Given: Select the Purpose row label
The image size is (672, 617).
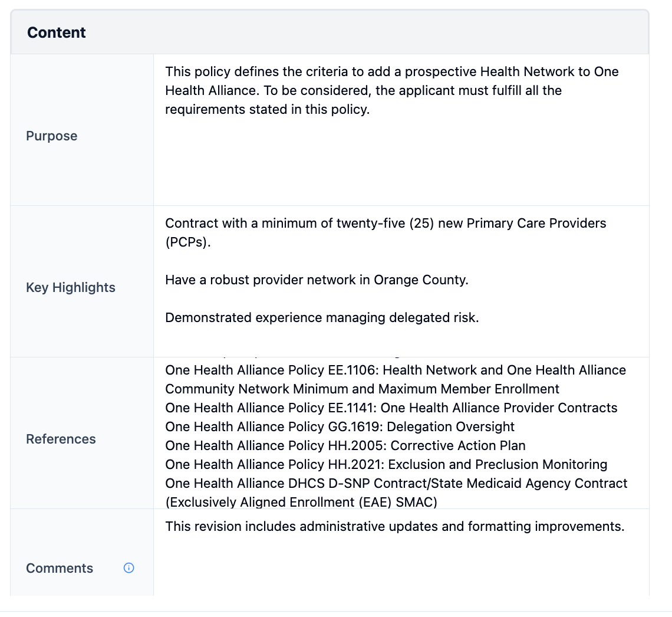Looking at the screenshot, I should [x=51, y=136].
